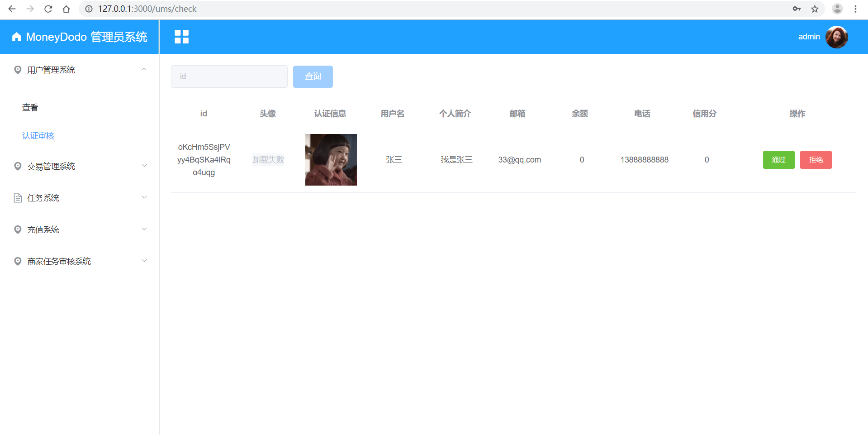868x435 pixels.
Task: Open the 交易管理系统 menu label
Action: pos(51,166)
